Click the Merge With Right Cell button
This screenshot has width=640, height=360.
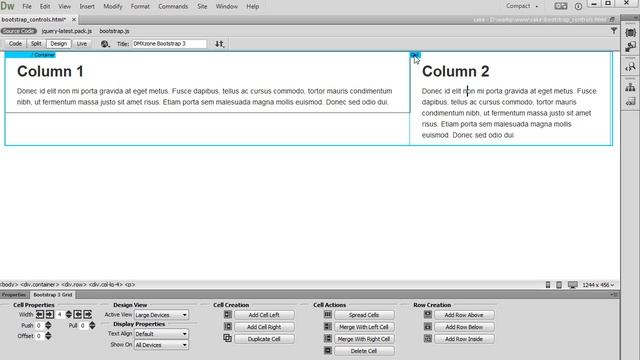(364, 339)
